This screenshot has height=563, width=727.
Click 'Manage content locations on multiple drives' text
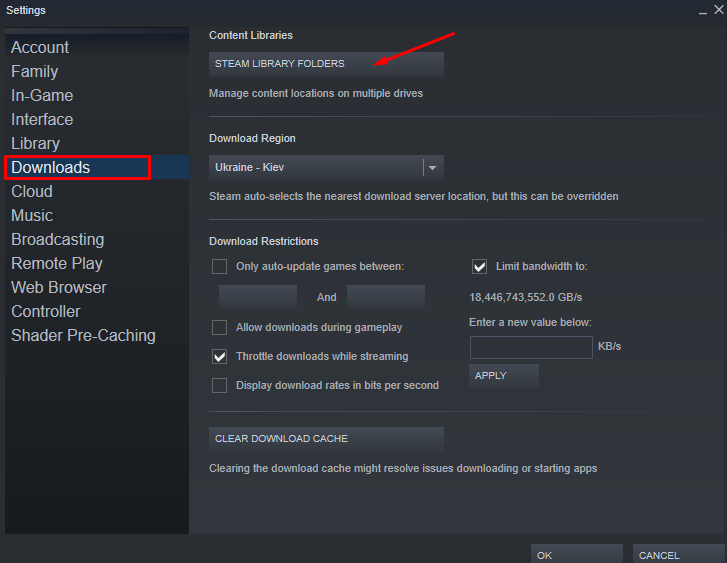point(316,94)
